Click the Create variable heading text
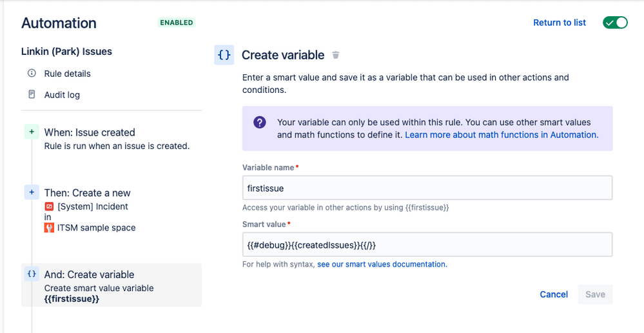 (x=283, y=55)
